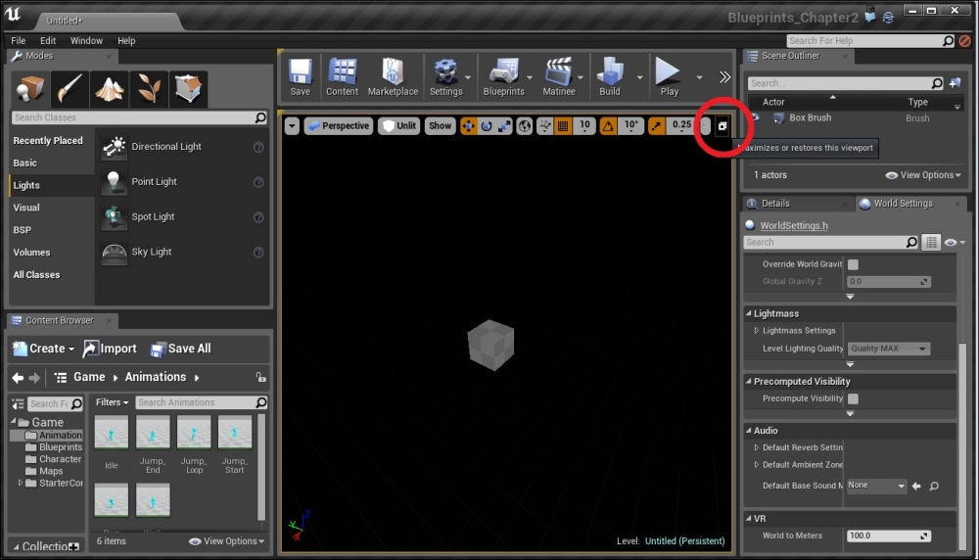Click the World to Meters field
The image size is (979, 560).
(x=889, y=536)
